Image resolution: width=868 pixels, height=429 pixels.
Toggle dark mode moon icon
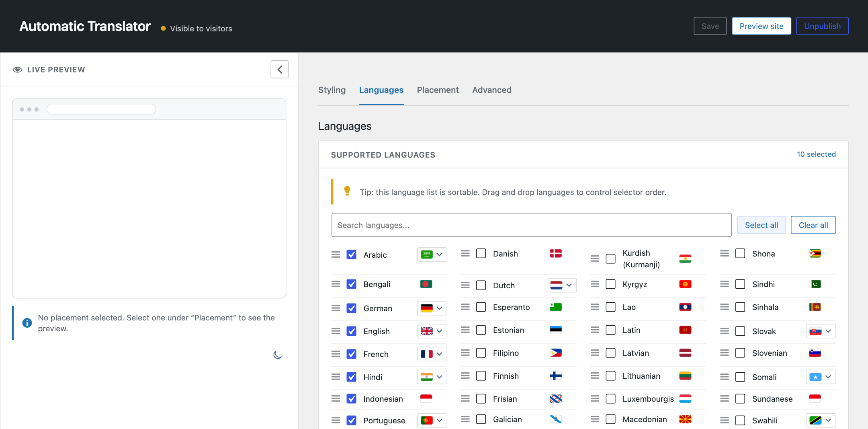click(x=277, y=355)
